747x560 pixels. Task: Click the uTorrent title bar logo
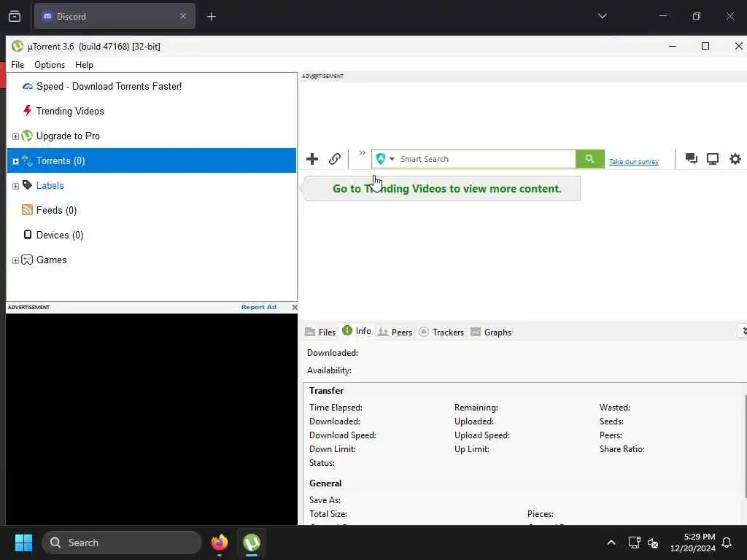coord(18,46)
